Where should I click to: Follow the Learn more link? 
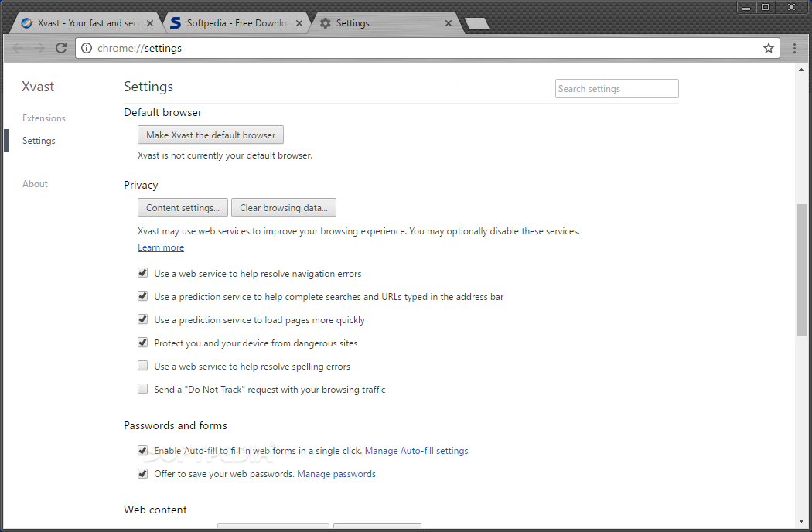(161, 247)
